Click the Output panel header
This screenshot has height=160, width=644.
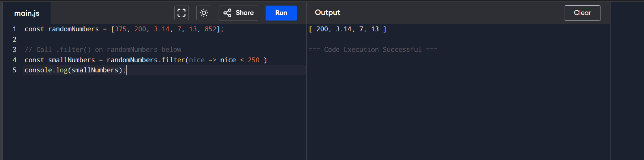coord(327,12)
